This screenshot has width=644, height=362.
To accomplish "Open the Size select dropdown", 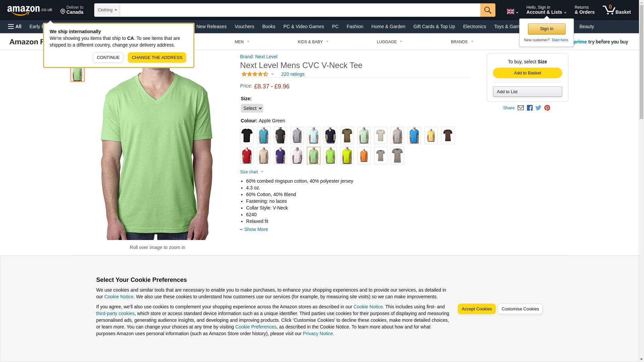I will pyautogui.click(x=252, y=108).
